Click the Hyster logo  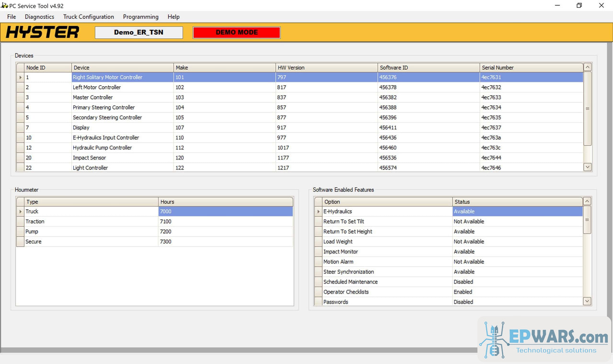(x=43, y=33)
